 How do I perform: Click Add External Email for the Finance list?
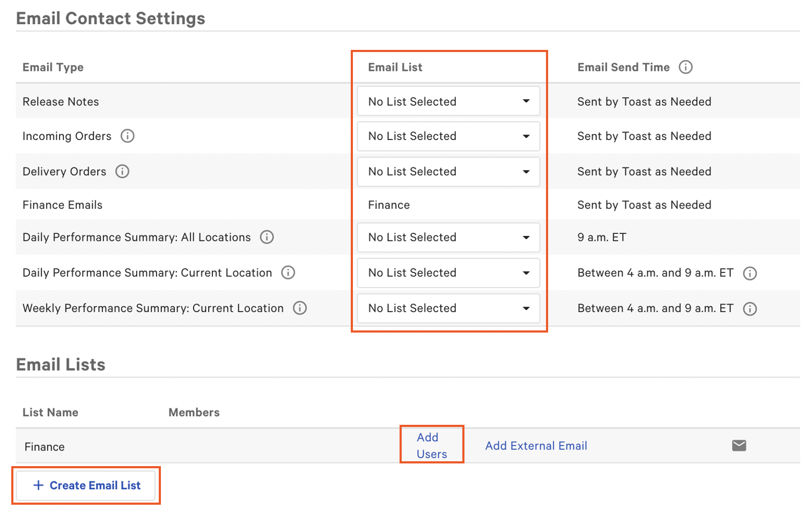point(536,445)
